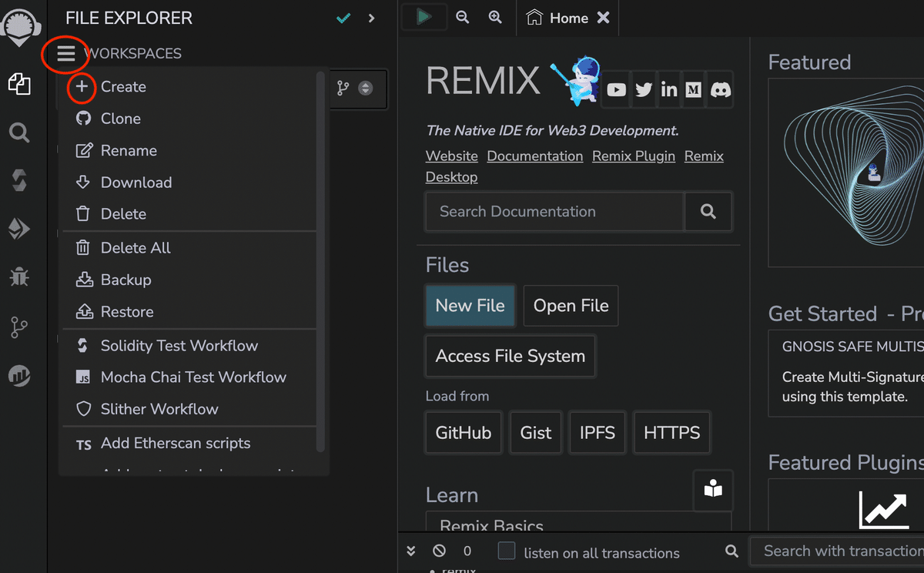Clear the terminal with the ban icon
The image size is (924, 573).
439,551
